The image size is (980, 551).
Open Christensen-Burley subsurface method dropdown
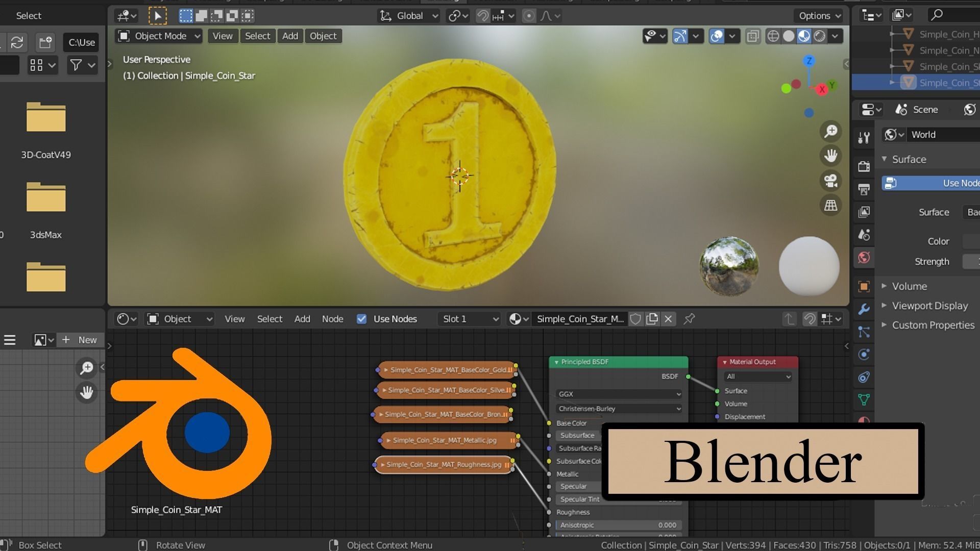[x=619, y=409]
